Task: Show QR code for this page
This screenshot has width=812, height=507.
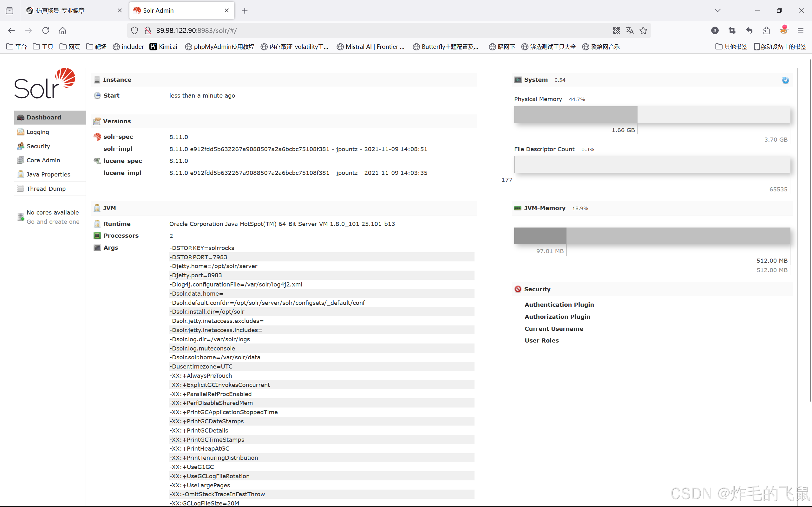Action: (x=616, y=30)
